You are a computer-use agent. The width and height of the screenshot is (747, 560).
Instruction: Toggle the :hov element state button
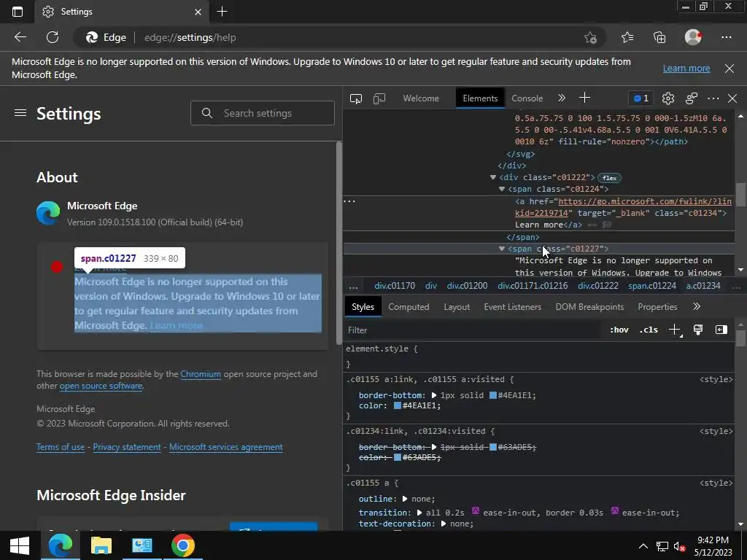click(619, 330)
